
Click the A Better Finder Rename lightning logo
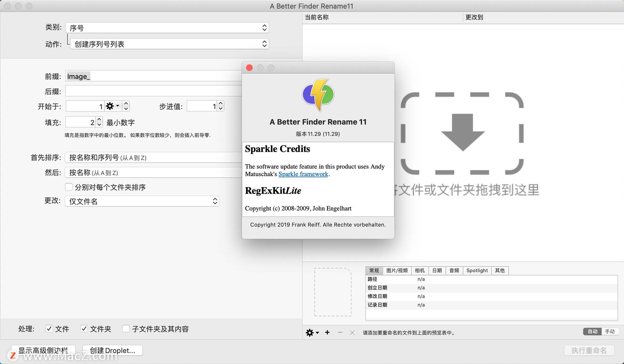coord(318,94)
